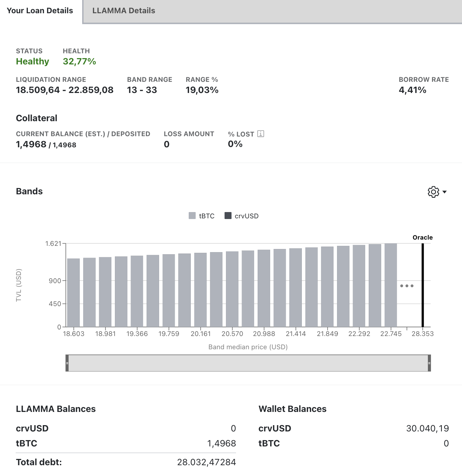Toggle the crvUSD series in the legend
Viewport: 462px width, 476px height.
point(242,216)
